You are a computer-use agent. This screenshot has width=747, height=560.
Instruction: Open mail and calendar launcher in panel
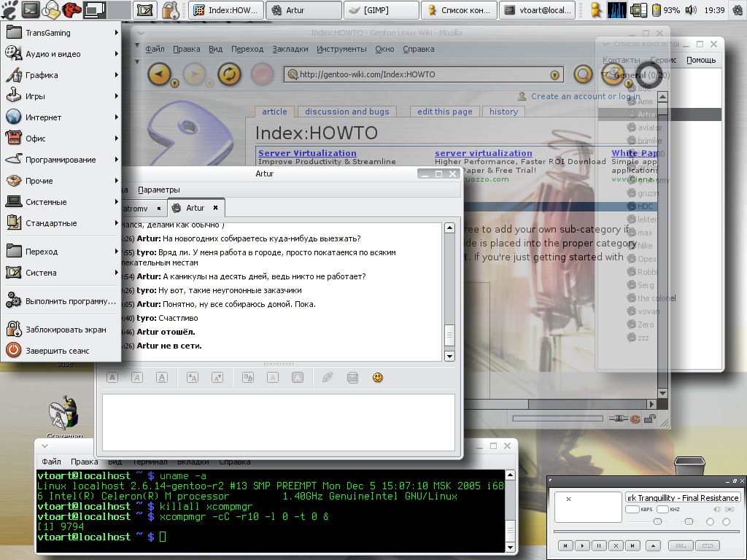click(x=52, y=9)
